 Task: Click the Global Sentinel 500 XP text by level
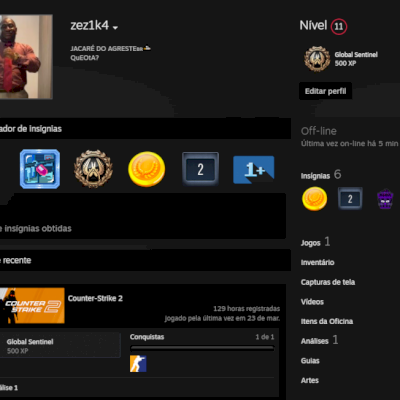[x=356, y=59]
